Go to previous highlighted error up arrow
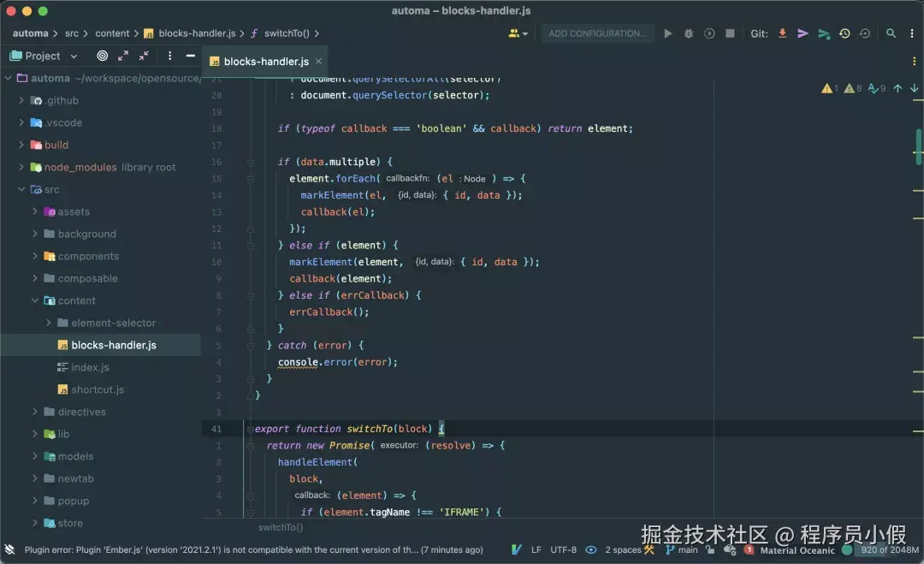Viewport: 924px width, 564px height. tap(897, 88)
